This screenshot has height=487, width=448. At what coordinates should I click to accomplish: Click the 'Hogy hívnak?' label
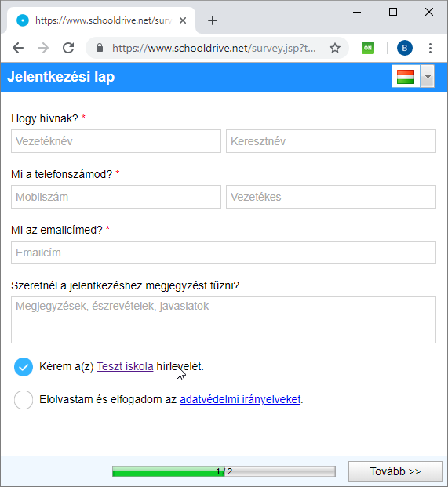coord(45,118)
